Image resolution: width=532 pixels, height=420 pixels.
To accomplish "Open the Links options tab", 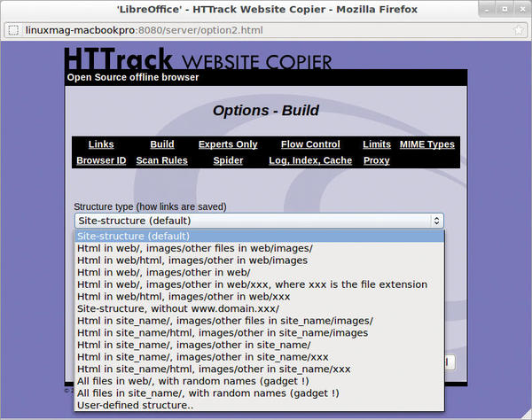I will coord(101,144).
